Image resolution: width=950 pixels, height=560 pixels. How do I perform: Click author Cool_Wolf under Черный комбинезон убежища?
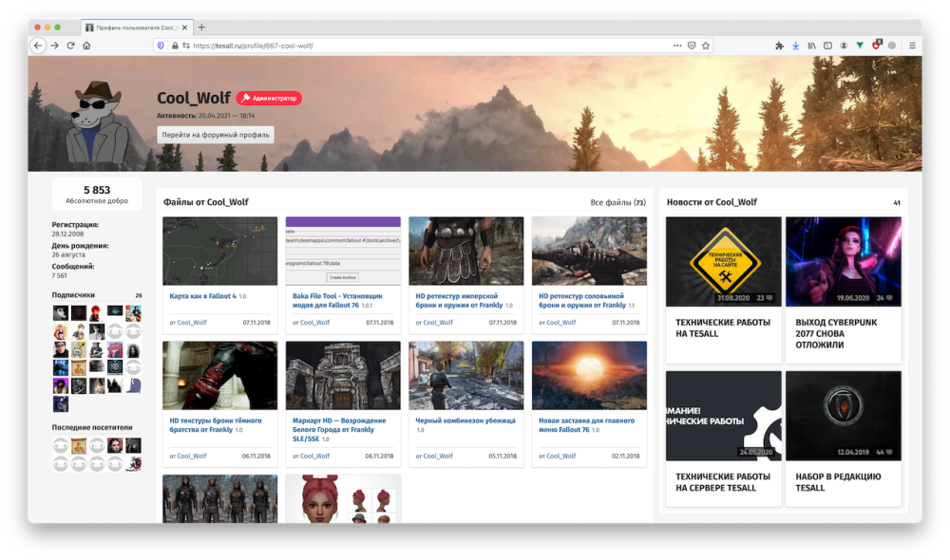(x=437, y=456)
